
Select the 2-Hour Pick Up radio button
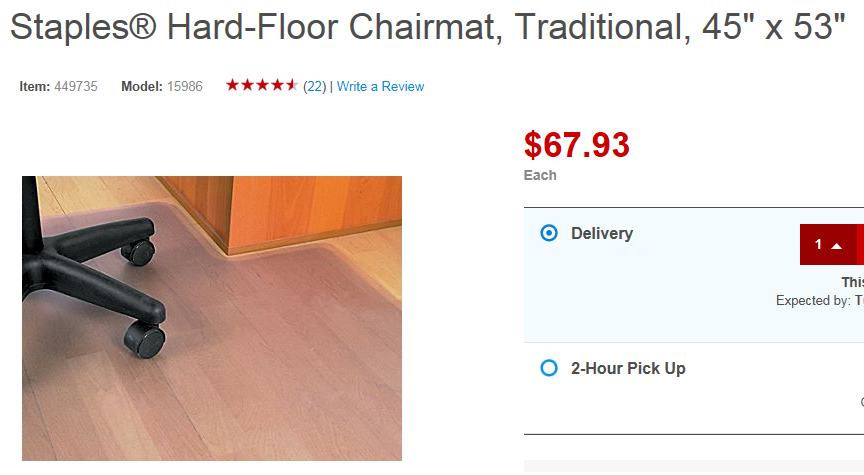pos(548,368)
